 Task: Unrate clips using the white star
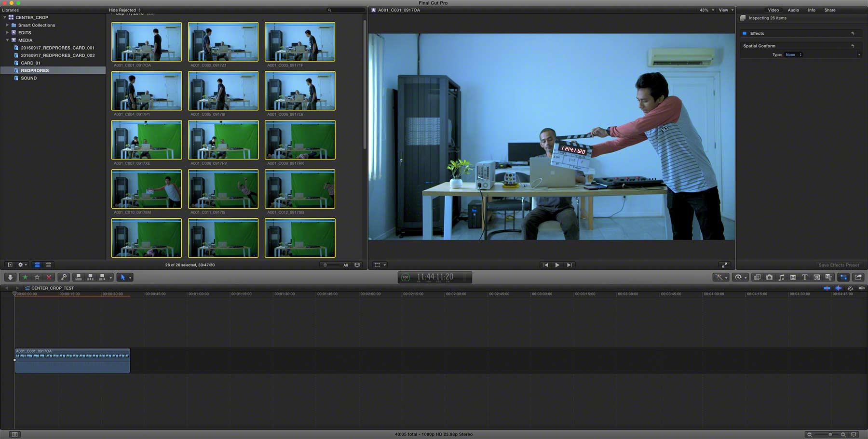(x=37, y=277)
